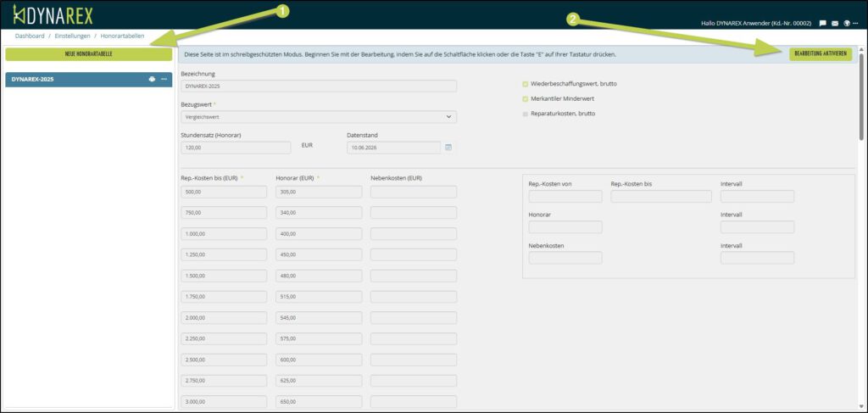Viewport: 868px width, 413px height.
Task: Open the header more options ellipsis
Action: pos(855,23)
